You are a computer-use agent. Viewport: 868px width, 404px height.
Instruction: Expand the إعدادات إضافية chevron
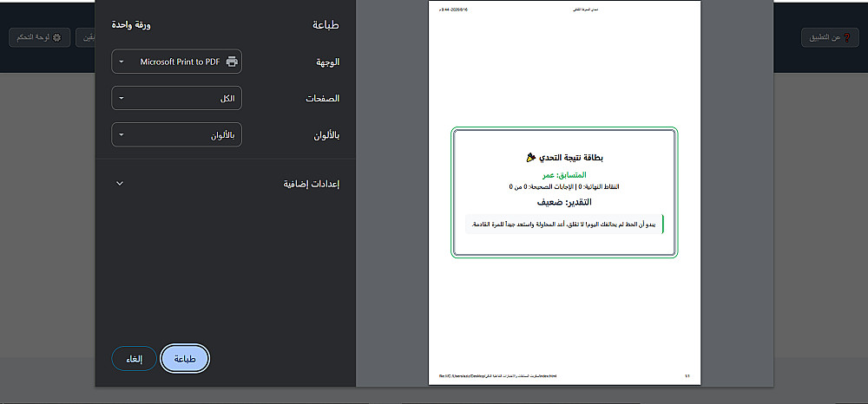pos(120,184)
